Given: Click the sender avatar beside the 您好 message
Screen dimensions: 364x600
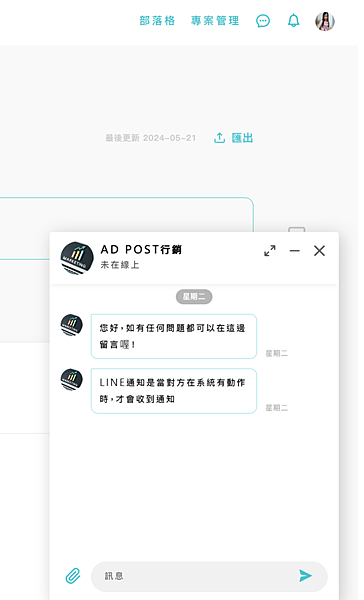Looking at the screenshot, I should (72, 325).
